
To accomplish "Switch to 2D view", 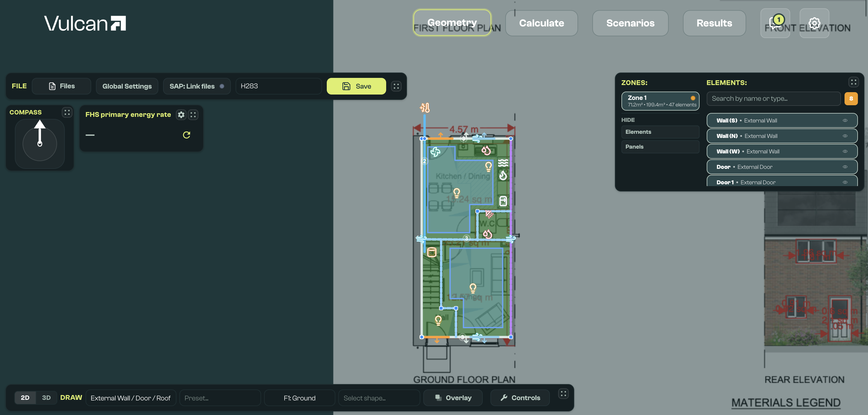I will point(25,398).
